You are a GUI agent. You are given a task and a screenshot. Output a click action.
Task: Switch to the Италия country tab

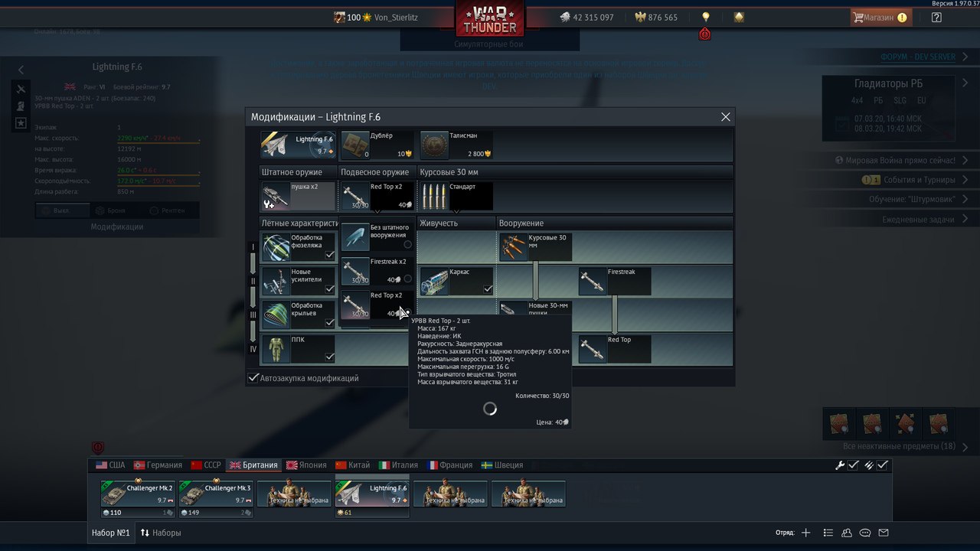(x=400, y=465)
